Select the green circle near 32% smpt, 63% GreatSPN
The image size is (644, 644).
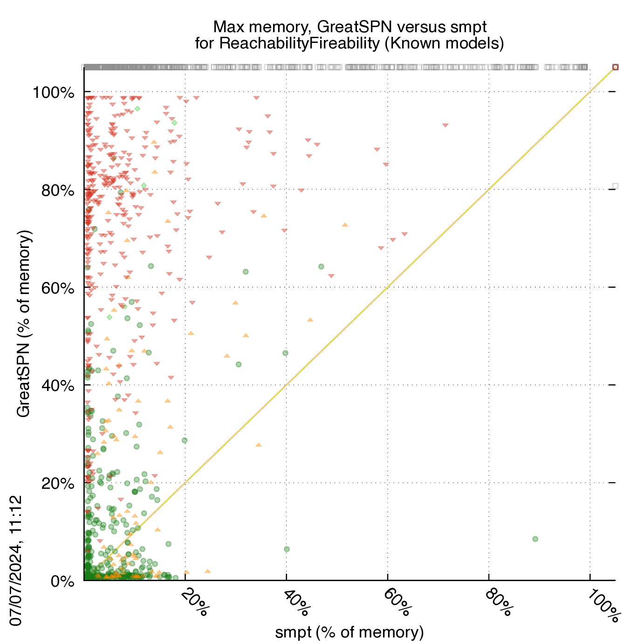click(x=246, y=272)
